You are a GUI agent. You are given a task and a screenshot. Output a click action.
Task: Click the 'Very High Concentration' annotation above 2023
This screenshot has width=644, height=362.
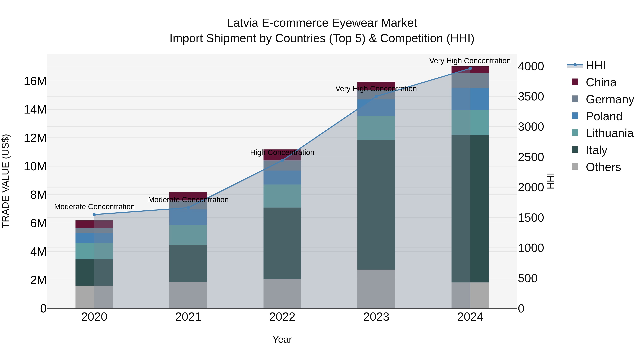376,89
